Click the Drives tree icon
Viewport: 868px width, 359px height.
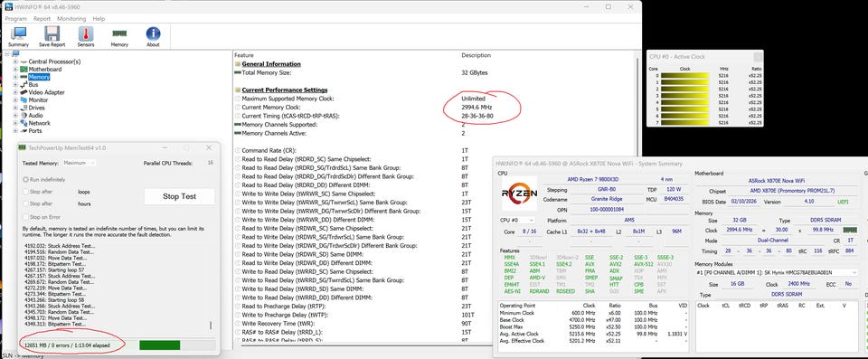pos(24,108)
